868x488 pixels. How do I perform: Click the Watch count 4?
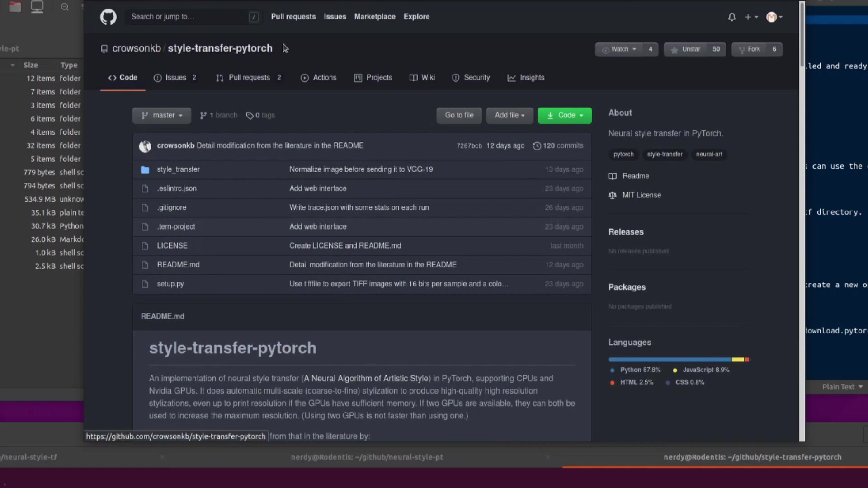(x=651, y=49)
